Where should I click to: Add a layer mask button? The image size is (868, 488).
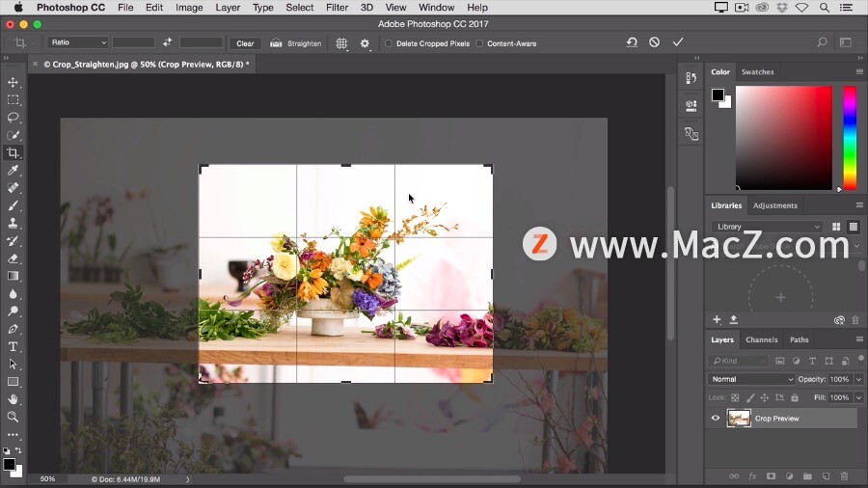pyautogui.click(x=771, y=476)
